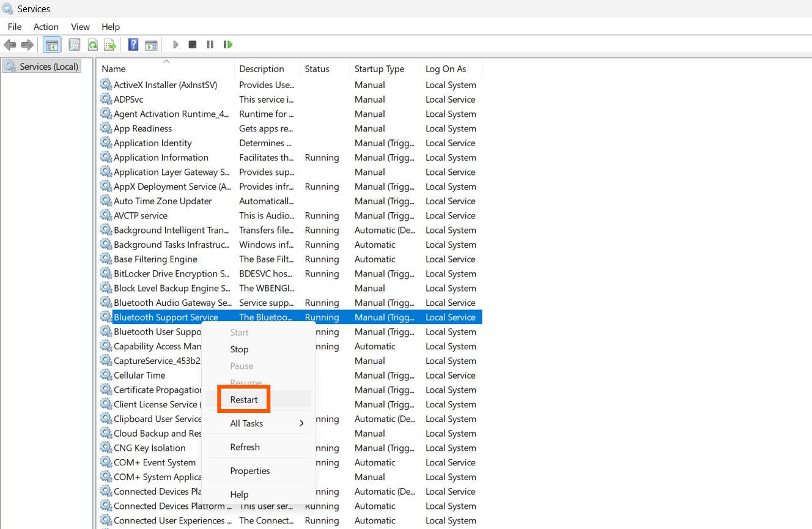Screen dimensions: 812x529
Task: Refresh the services list from the toolbar
Action: click(92, 44)
